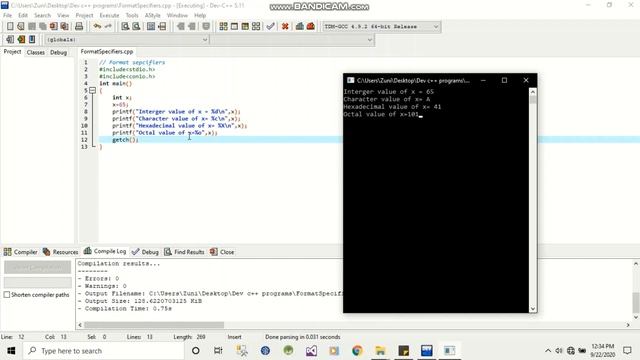
Task: Click the Profile Analysis chart icon
Action: [x=300, y=27]
